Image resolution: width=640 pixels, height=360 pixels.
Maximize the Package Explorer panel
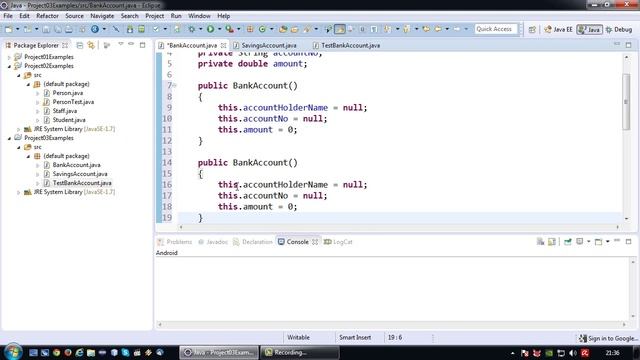coord(142,45)
